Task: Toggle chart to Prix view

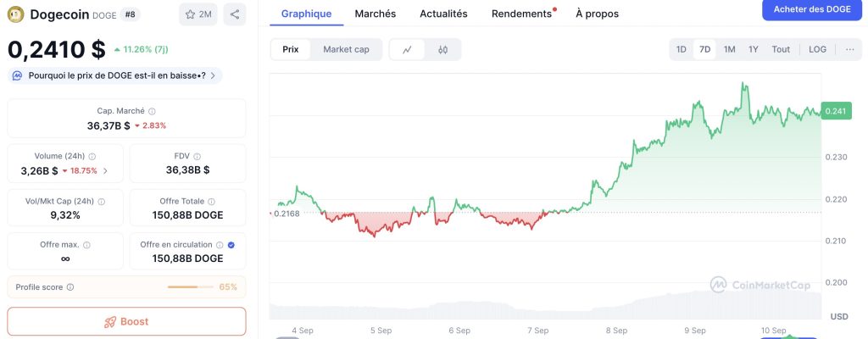Action: click(291, 49)
